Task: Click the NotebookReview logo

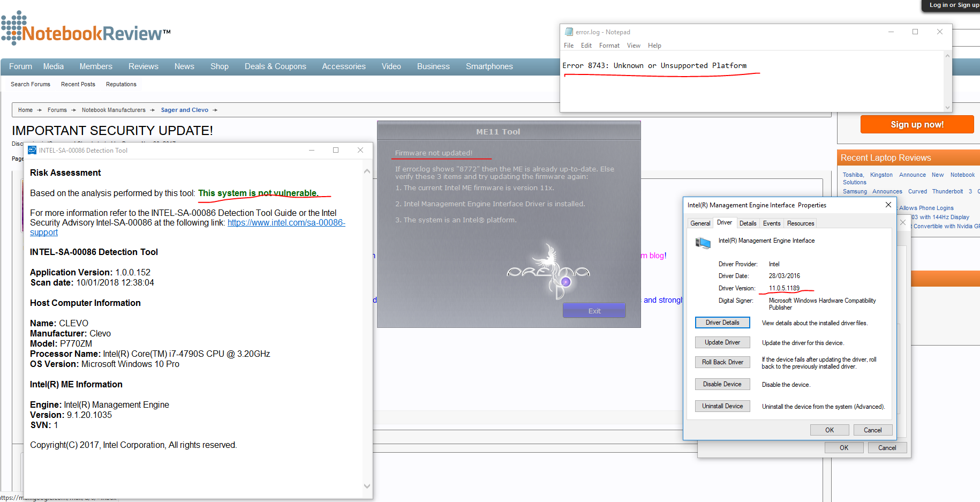Action: [86, 28]
